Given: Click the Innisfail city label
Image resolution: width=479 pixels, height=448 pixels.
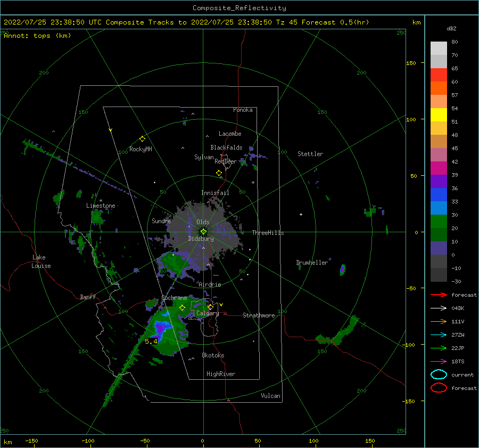Looking at the screenshot, I should (x=215, y=193).
